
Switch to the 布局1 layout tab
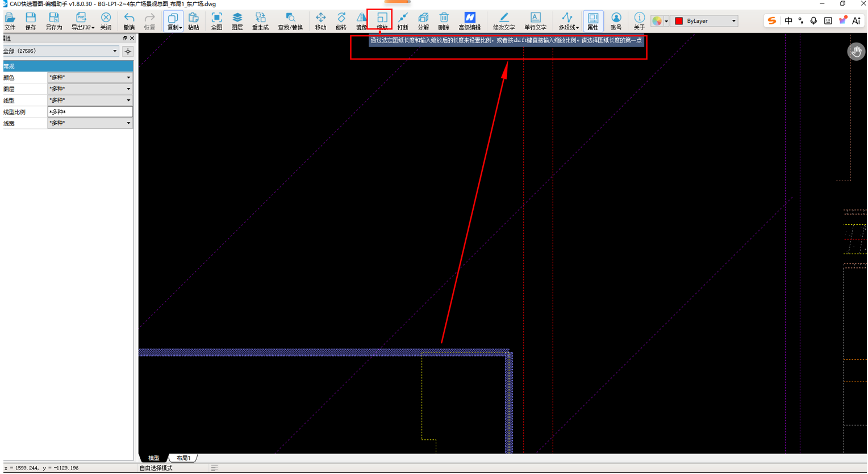click(183, 458)
